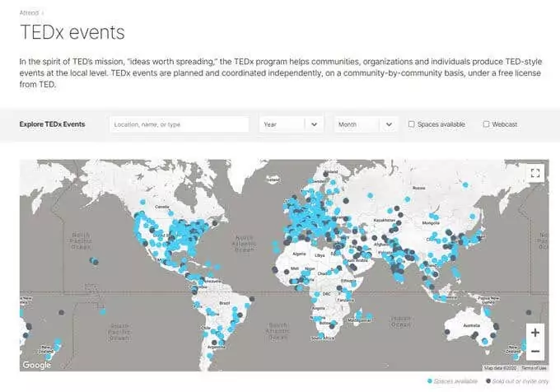
Task: Zoom in with the plus map button
Action: [535, 333]
